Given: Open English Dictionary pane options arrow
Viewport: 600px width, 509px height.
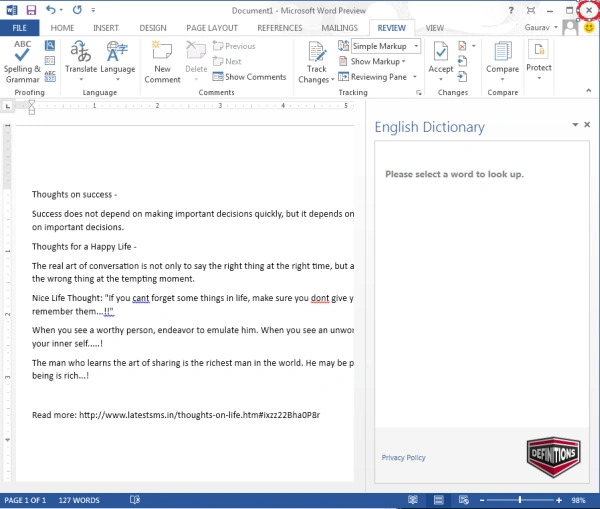Looking at the screenshot, I should click(575, 125).
